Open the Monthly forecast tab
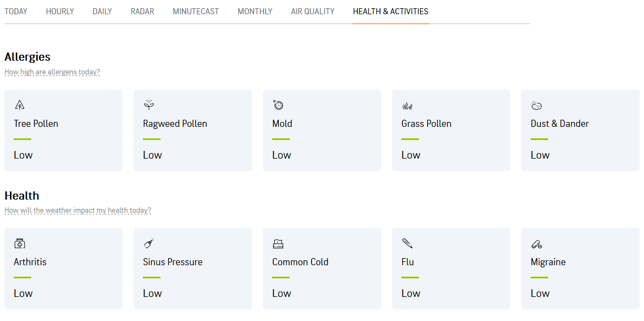This screenshot has width=644, height=321. click(x=255, y=11)
